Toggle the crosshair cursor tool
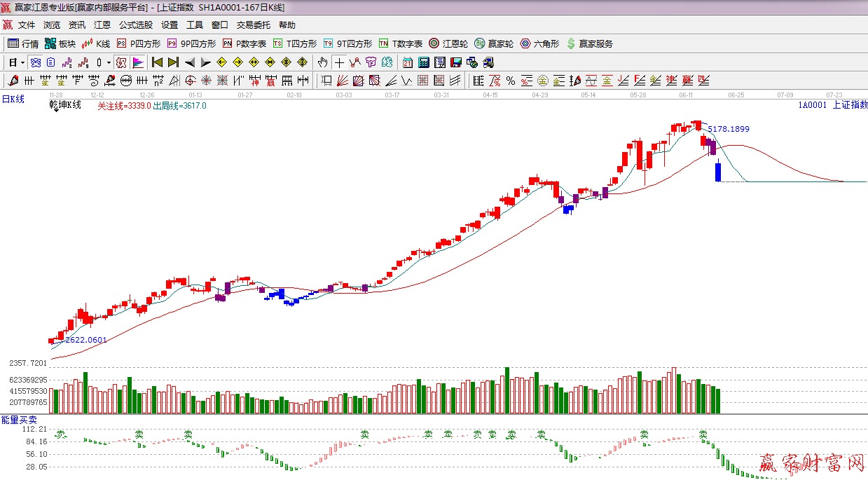 [x=339, y=62]
